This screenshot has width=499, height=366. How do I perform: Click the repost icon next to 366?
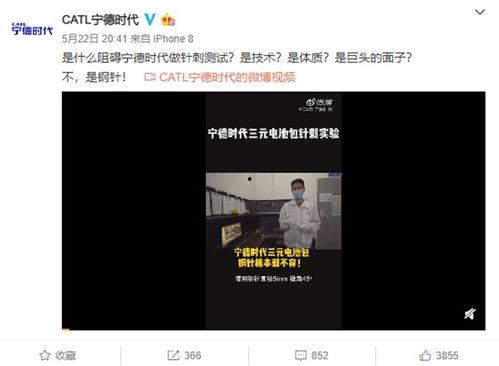[x=173, y=355]
